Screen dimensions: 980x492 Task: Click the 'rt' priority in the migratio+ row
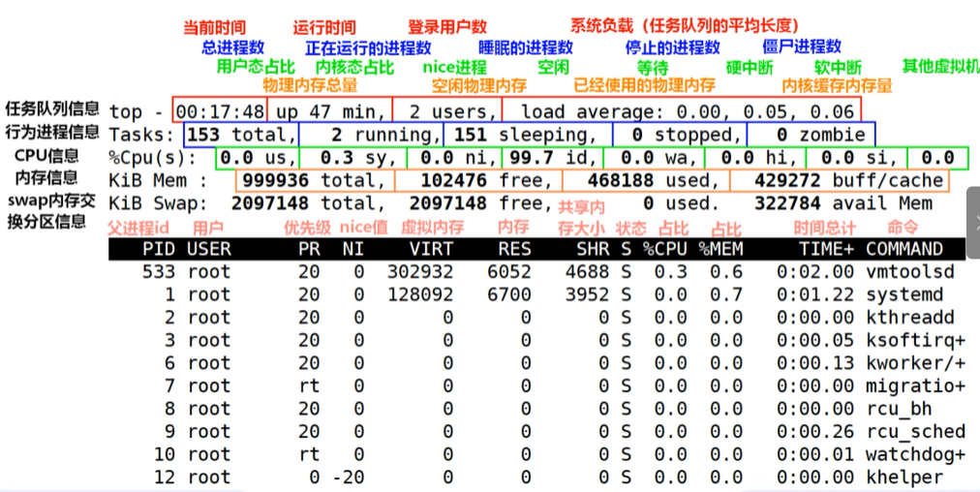pyautogui.click(x=309, y=385)
